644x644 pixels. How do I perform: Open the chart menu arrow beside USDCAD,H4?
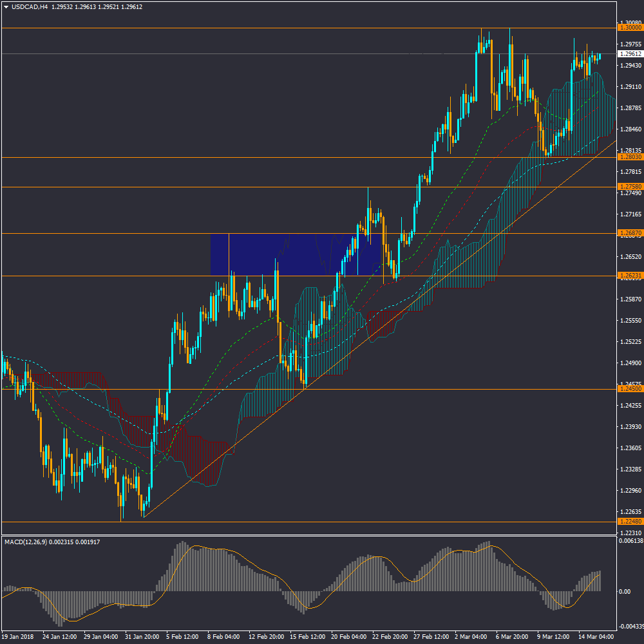[x=6, y=7]
